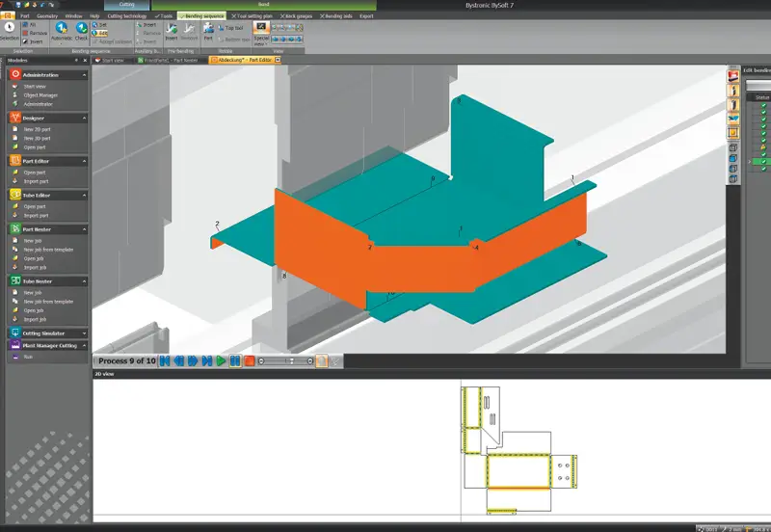Pause the bending simulation
The image size is (771, 532).
[x=235, y=361]
